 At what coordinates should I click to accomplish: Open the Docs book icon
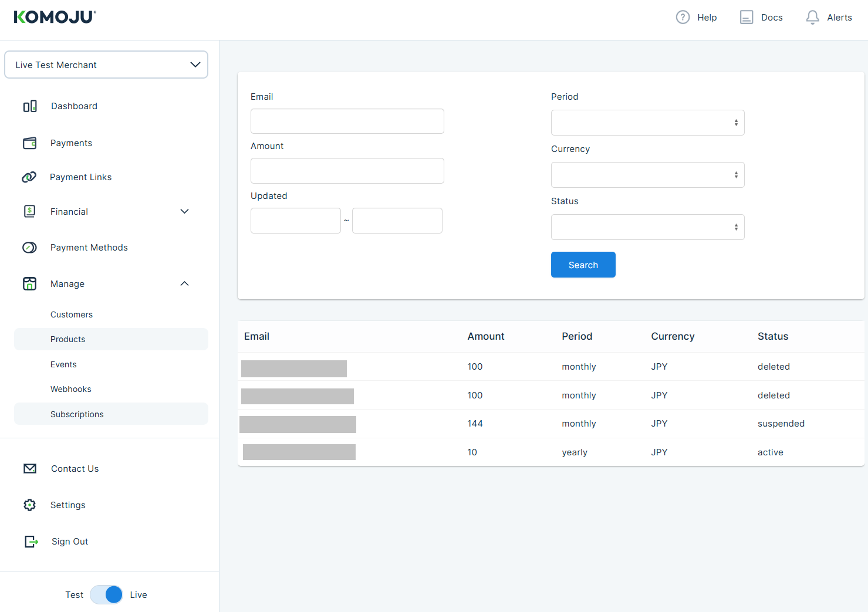746,17
